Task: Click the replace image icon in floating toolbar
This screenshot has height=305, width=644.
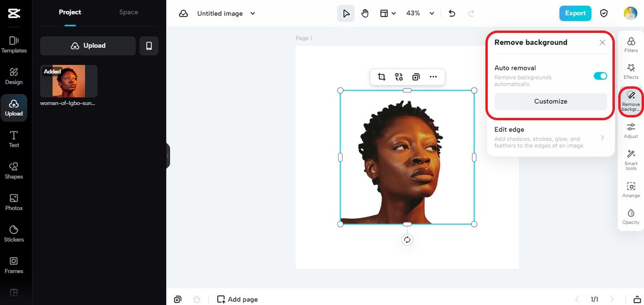Action: click(x=399, y=77)
